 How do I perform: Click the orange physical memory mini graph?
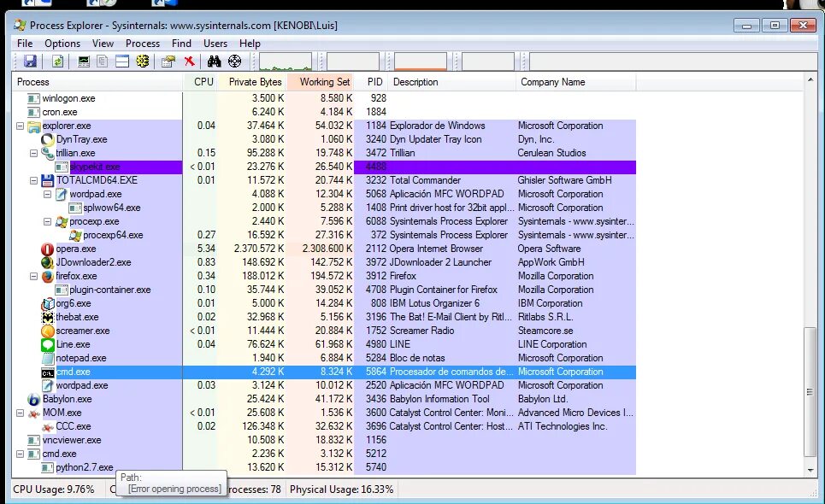point(421,62)
